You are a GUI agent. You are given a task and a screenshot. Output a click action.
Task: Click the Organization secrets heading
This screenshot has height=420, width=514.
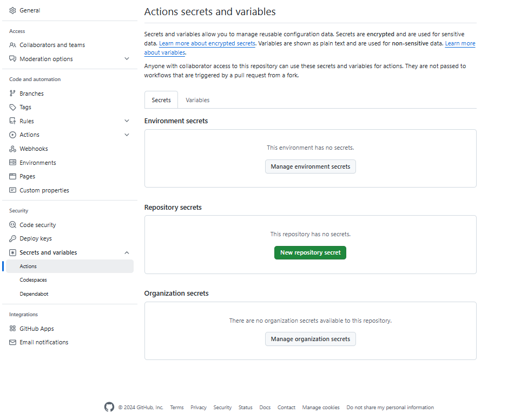click(x=176, y=293)
